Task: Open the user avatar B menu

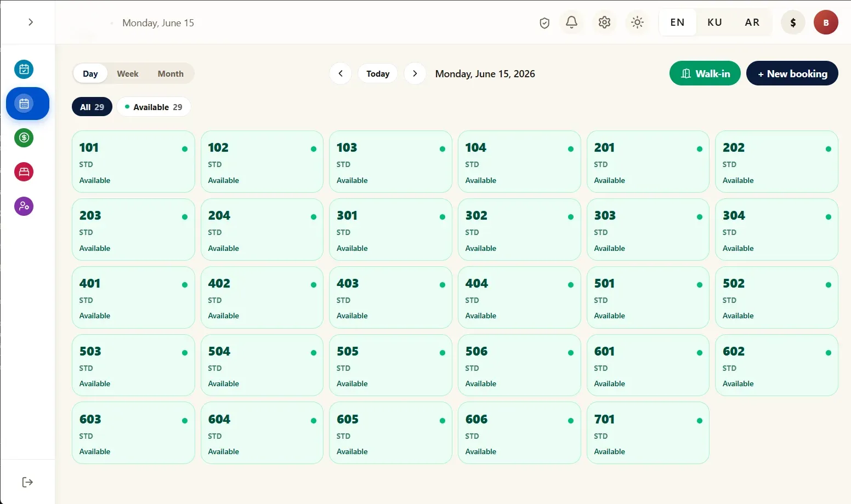Action: click(x=826, y=22)
